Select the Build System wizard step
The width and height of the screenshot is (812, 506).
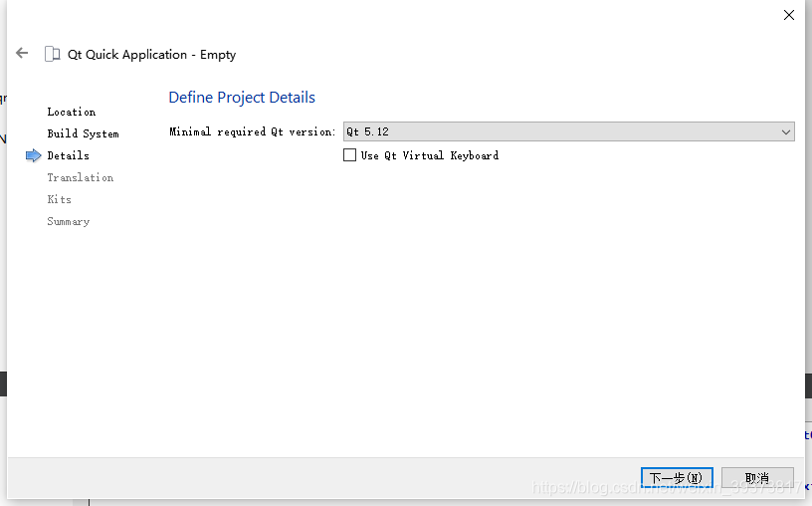(83, 133)
